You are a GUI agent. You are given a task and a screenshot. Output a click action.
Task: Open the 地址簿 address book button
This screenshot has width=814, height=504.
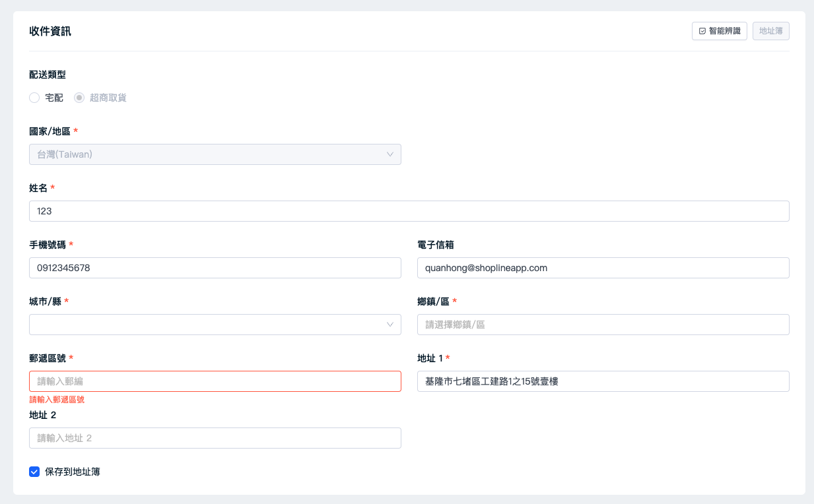pos(771,31)
